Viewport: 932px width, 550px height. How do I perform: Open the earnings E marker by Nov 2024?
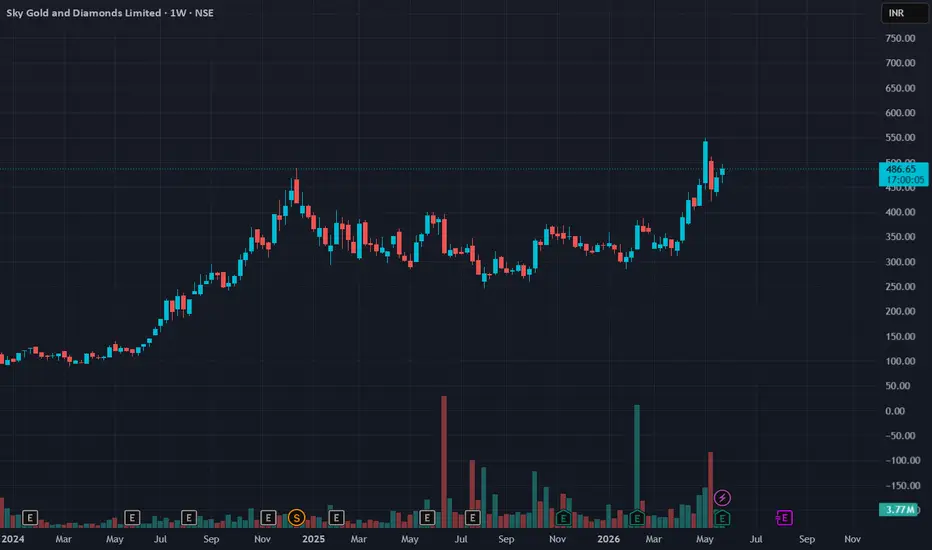coord(268,518)
